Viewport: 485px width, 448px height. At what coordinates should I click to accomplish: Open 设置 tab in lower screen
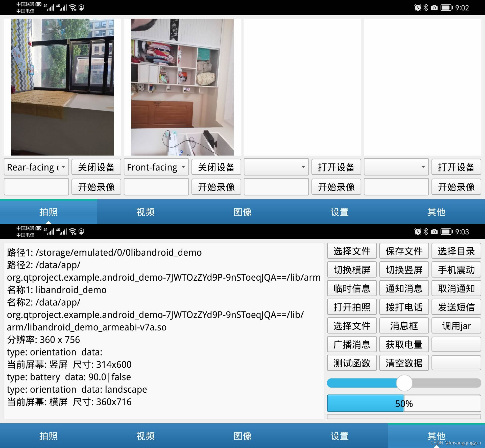[x=339, y=436]
